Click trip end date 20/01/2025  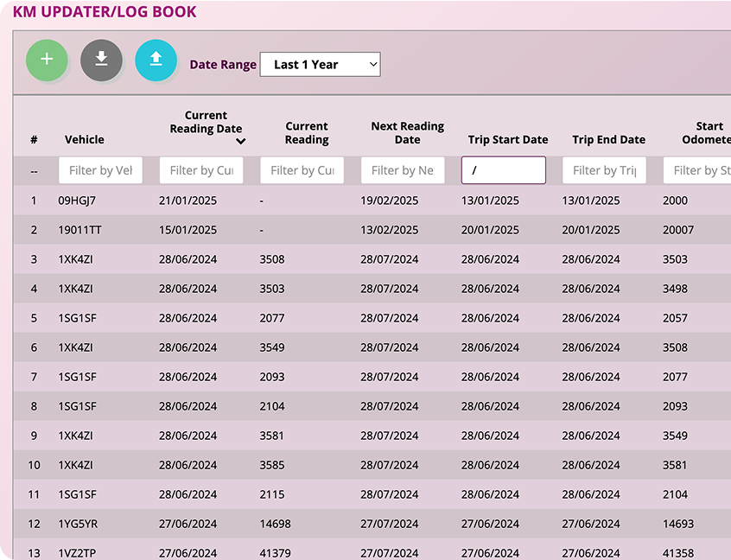click(591, 230)
